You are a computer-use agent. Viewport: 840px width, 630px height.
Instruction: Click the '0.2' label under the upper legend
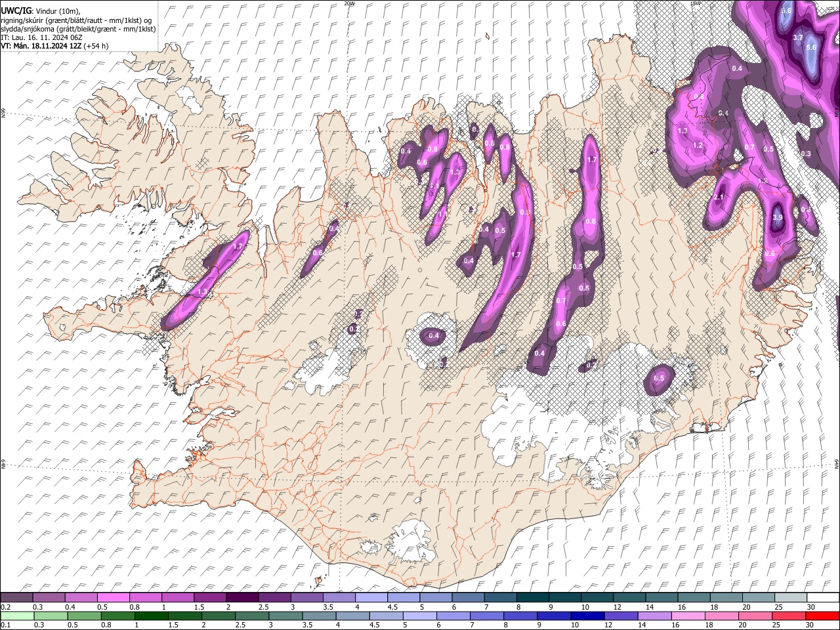click(x=6, y=607)
